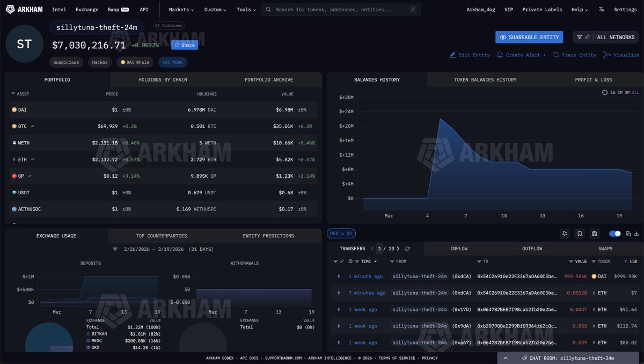This screenshot has height=364, width=644.
Task: Switch to the Top Counterparties tab
Action: point(161,236)
